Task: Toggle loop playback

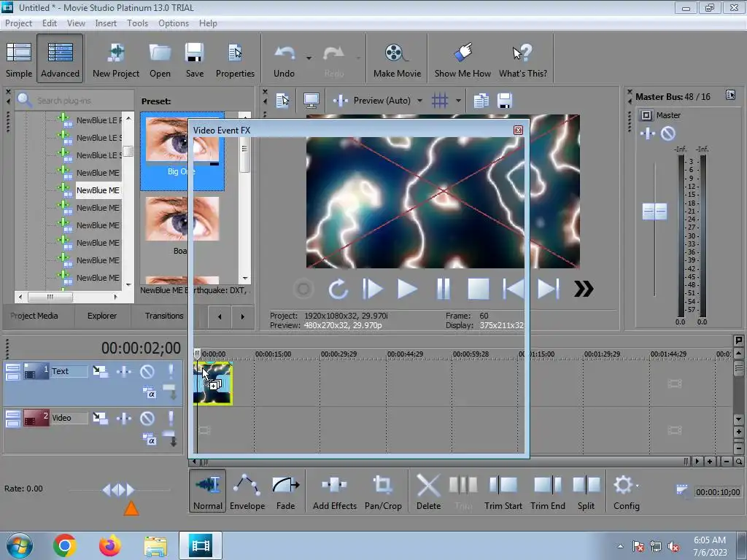Action: click(x=338, y=289)
